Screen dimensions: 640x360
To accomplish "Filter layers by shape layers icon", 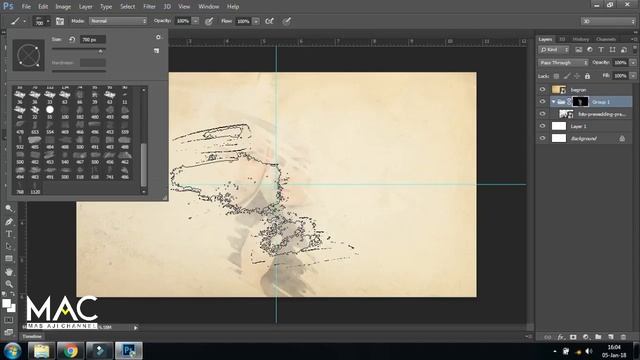I will coord(612,50).
